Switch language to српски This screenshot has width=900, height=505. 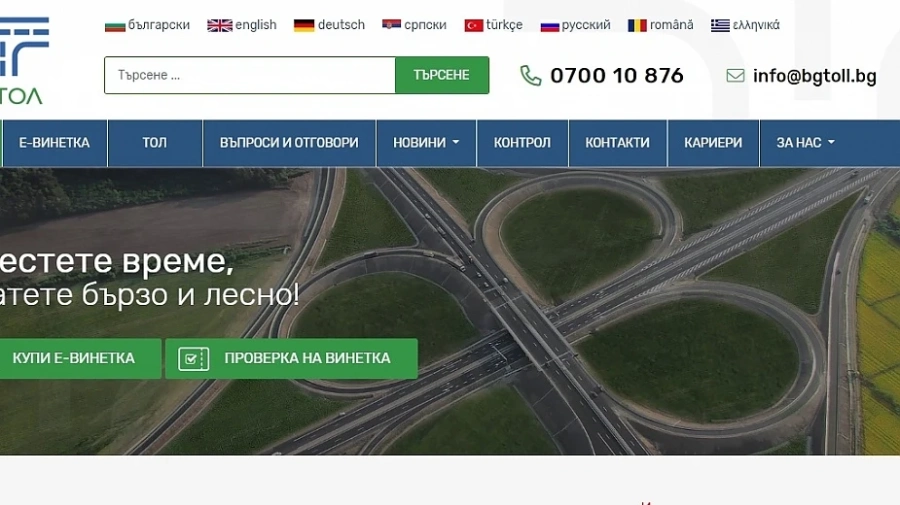[x=425, y=25]
